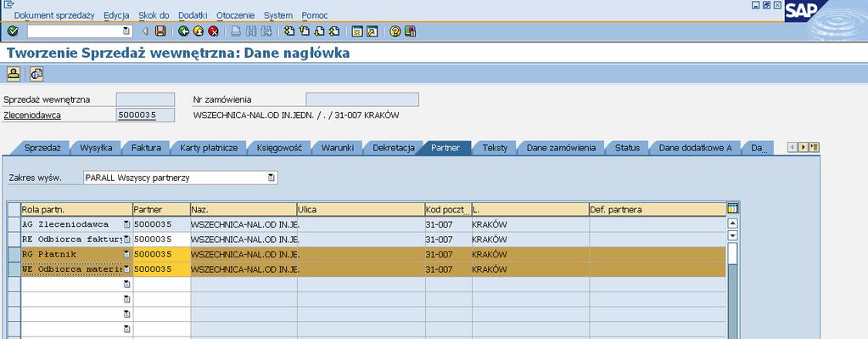Open Zakres wyśw. PARALL dropdown
Viewport: 868px width, 339px height.
(x=272, y=178)
